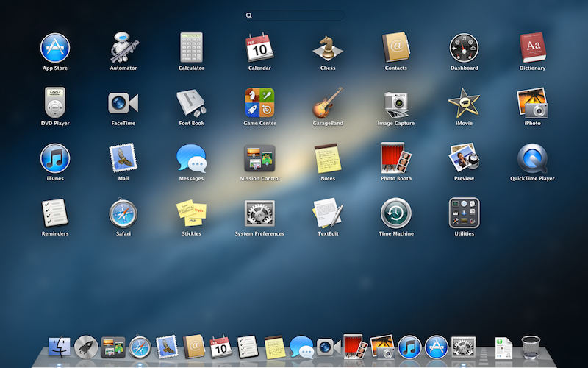Start QuickTime Player

coord(532,158)
